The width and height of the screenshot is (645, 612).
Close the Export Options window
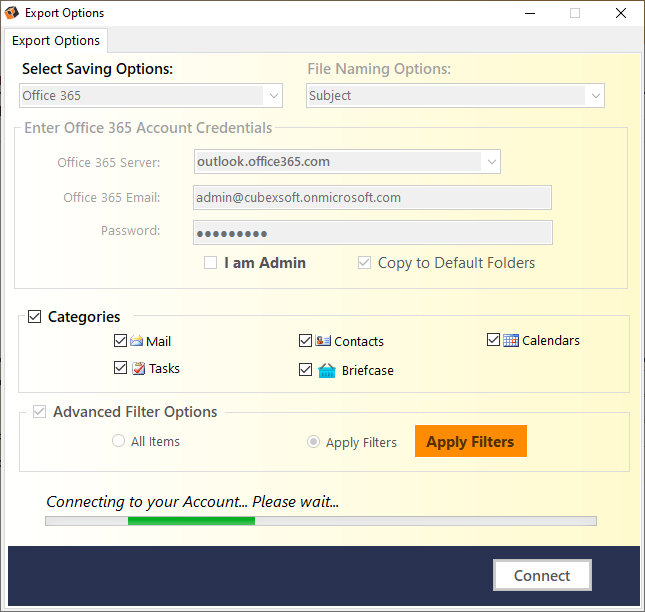[x=620, y=13]
